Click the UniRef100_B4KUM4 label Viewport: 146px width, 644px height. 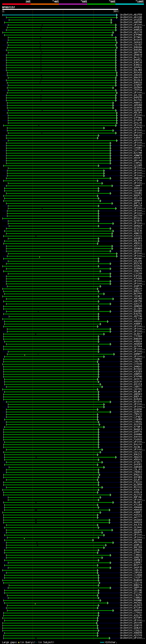point(131,50)
